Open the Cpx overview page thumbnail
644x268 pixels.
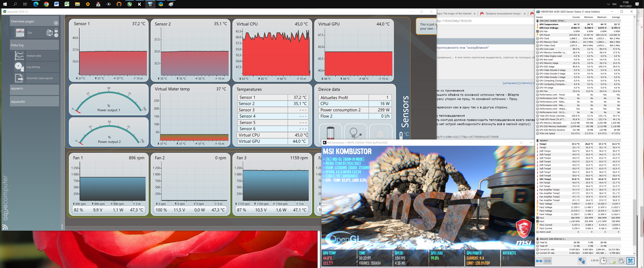pos(20,33)
